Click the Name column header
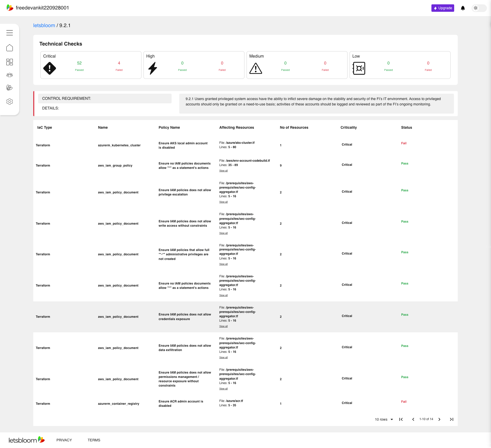 [x=103, y=127]
